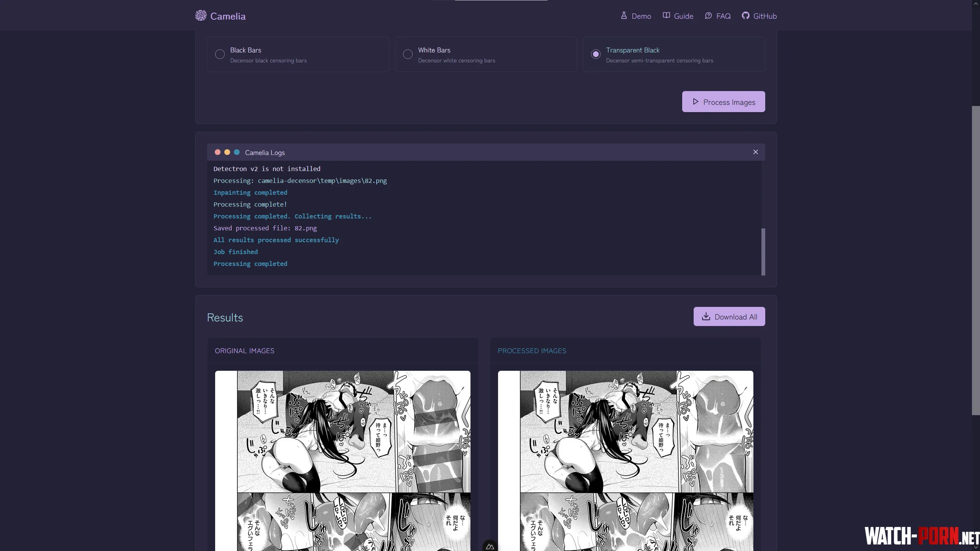Click the chat bubble icon beside FAQ
The image size is (980, 551).
tap(708, 16)
